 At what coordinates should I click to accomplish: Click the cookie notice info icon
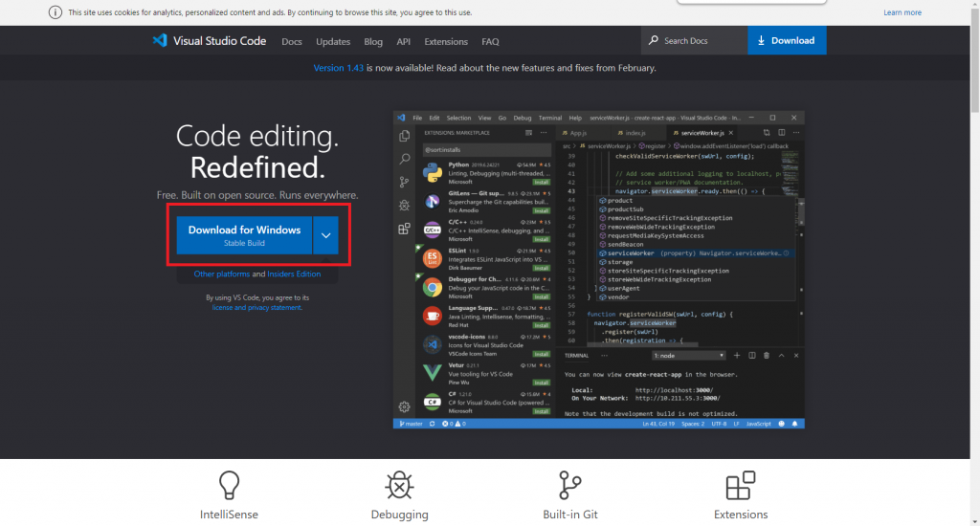(x=56, y=12)
